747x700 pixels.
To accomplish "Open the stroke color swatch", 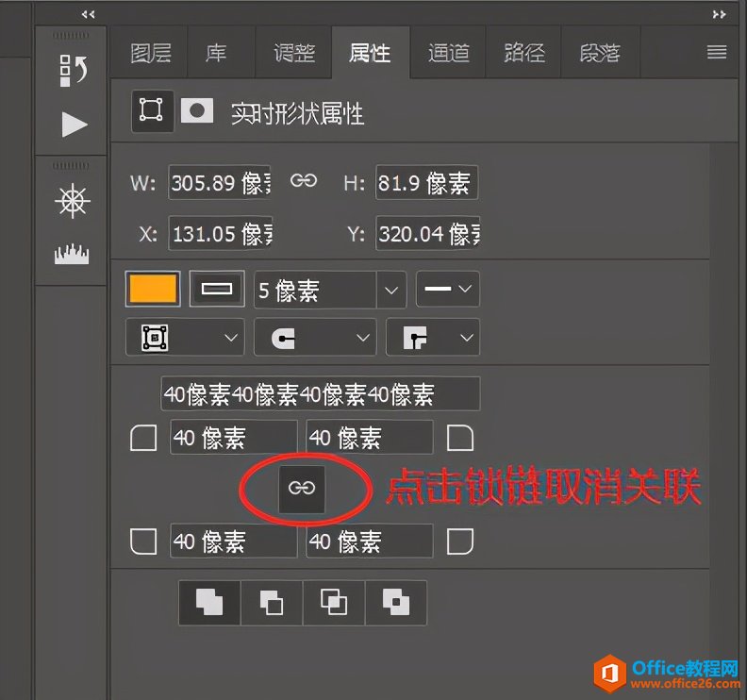I will point(217,289).
